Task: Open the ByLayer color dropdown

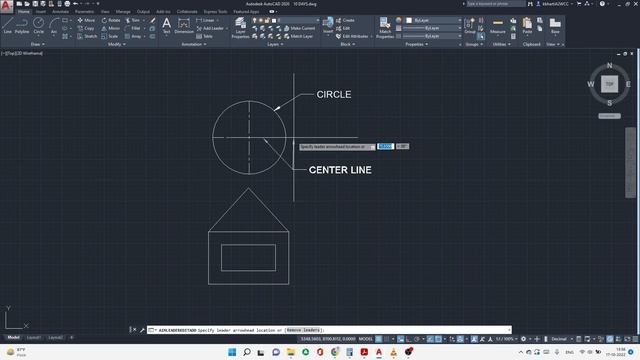Action: (x=433, y=20)
